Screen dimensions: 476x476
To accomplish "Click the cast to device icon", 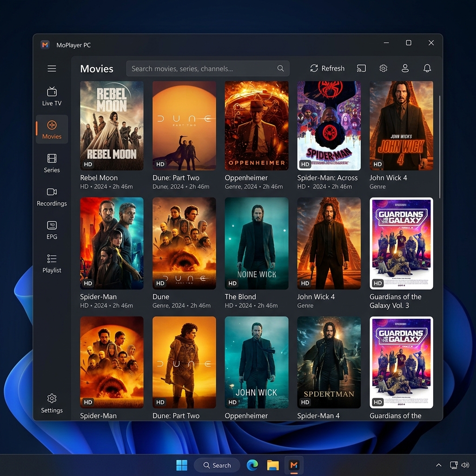I will pos(361,68).
